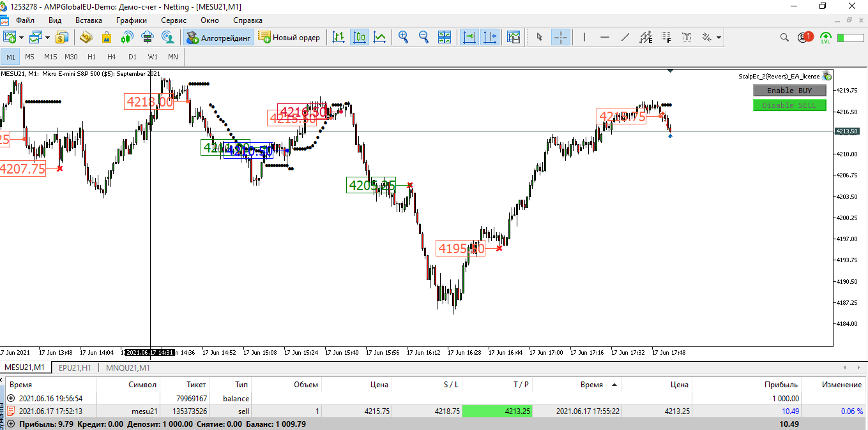
Task: Select the MESU21,M1 chart tab
Action: pos(24,367)
